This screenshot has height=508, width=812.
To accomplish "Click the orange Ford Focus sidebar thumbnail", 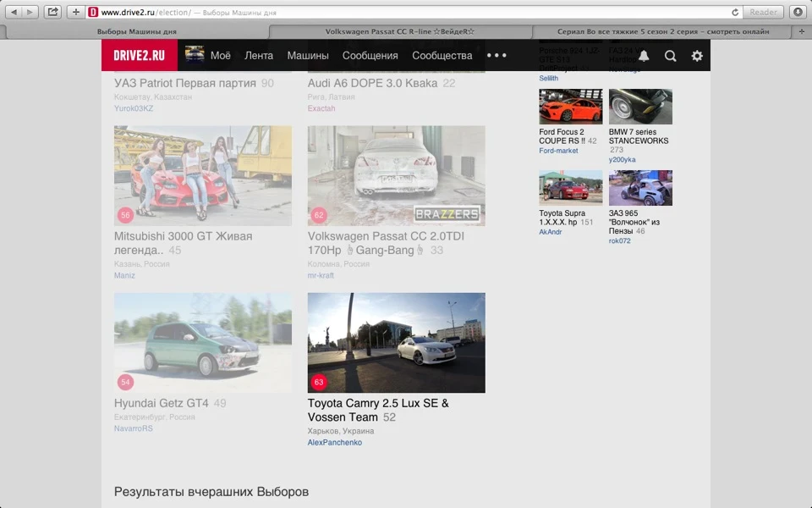I will click(571, 107).
